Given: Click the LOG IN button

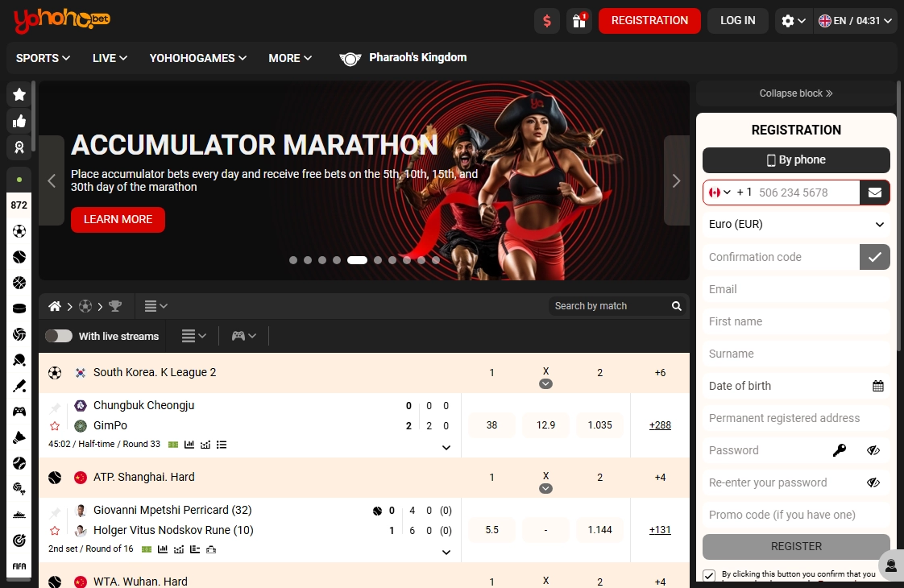Looking at the screenshot, I should [x=738, y=21].
